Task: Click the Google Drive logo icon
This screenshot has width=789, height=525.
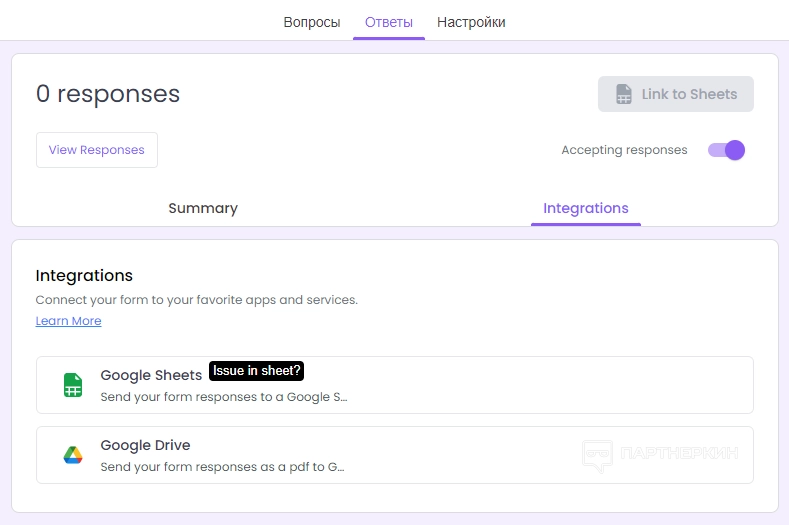Action: pos(73,455)
